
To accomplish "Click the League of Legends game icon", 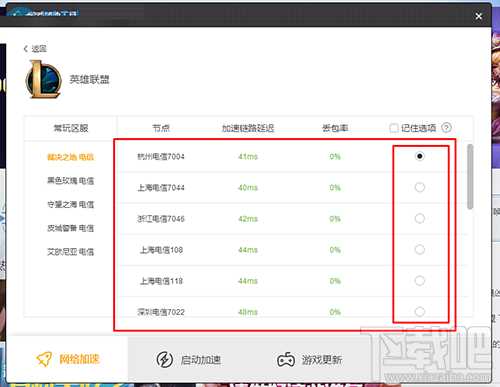I will (x=44, y=79).
